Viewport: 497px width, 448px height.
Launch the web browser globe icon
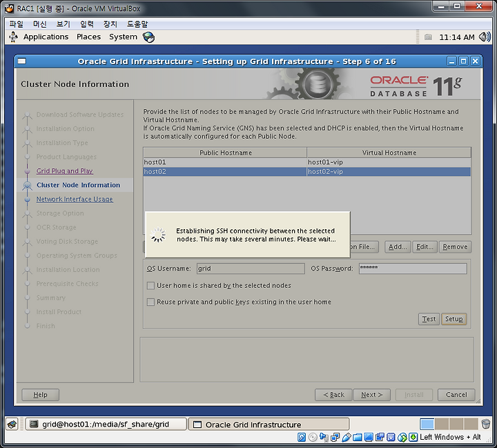click(148, 37)
